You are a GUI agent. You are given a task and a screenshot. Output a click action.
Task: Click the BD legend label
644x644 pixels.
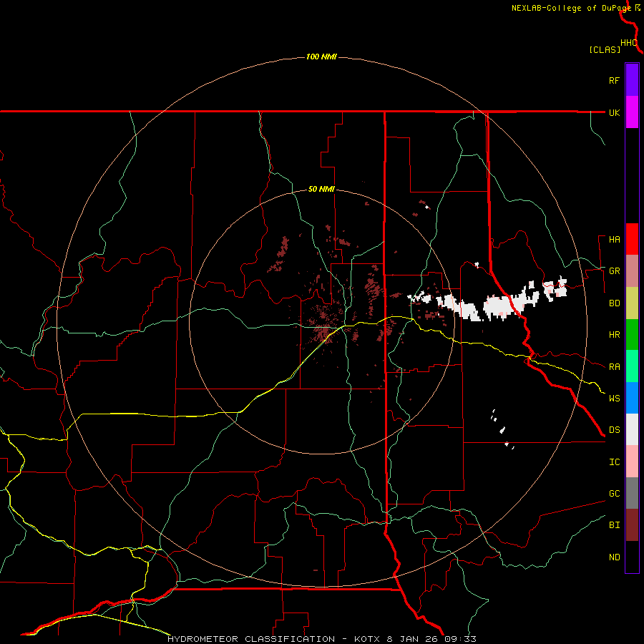tap(614, 303)
